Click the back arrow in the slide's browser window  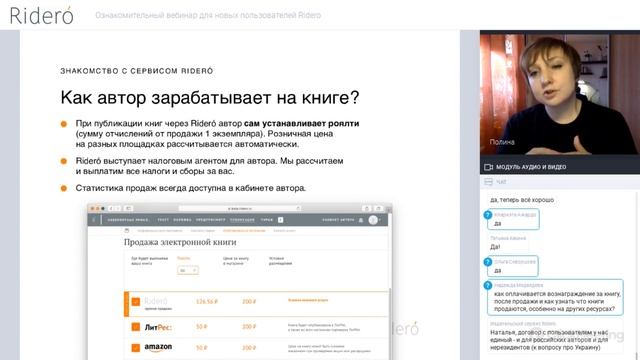[111, 208]
